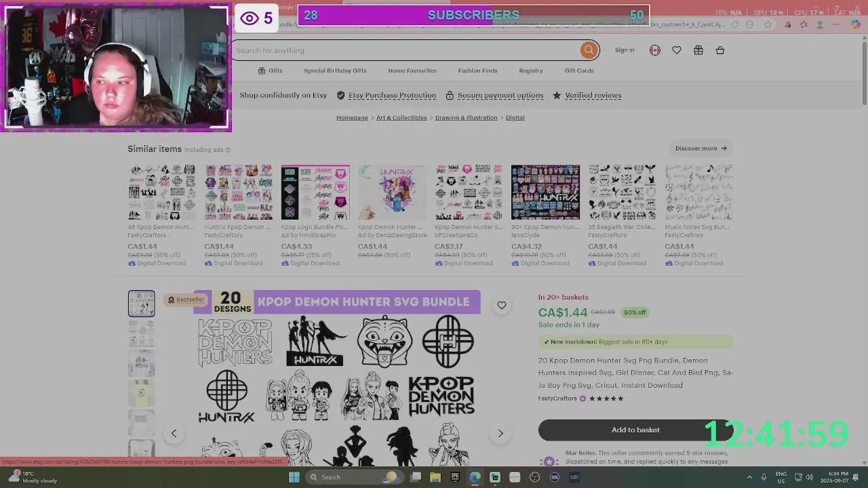Open the Gifts menu
Viewport: 868px width, 488px height.
click(x=270, y=70)
